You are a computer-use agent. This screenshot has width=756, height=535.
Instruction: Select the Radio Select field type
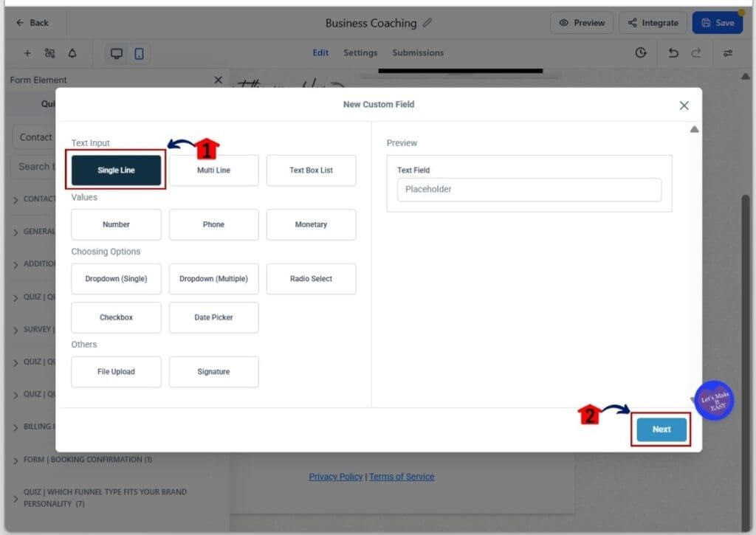pyautogui.click(x=311, y=279)
